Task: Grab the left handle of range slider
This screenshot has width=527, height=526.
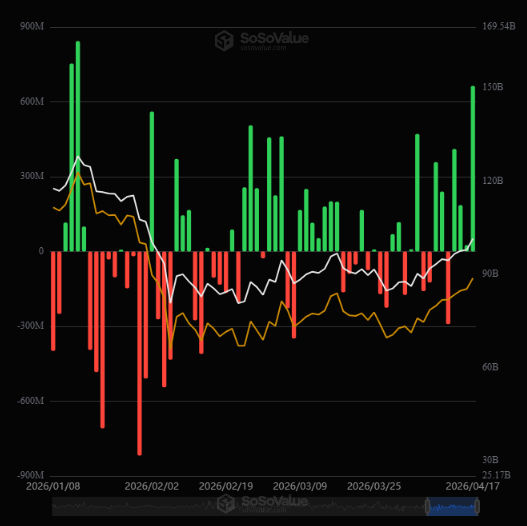Action: coord(428,507)
